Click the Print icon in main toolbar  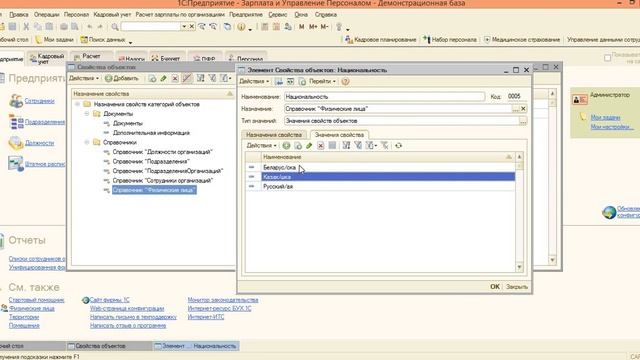[x=64, y=27]
